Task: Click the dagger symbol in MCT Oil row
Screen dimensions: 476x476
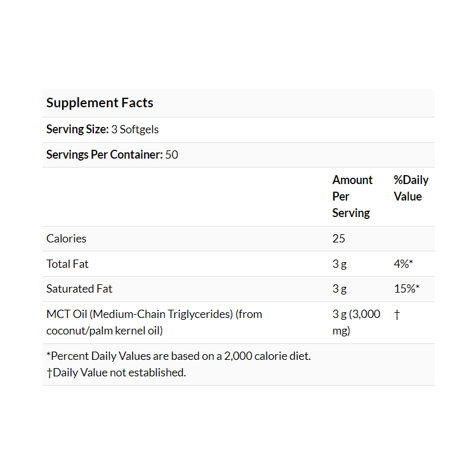Action: tap(397, 314)
